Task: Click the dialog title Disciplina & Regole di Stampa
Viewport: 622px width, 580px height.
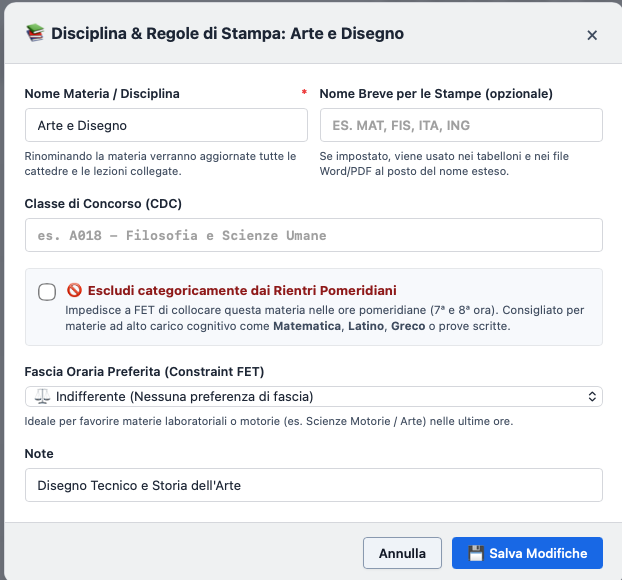Action: 227,33
